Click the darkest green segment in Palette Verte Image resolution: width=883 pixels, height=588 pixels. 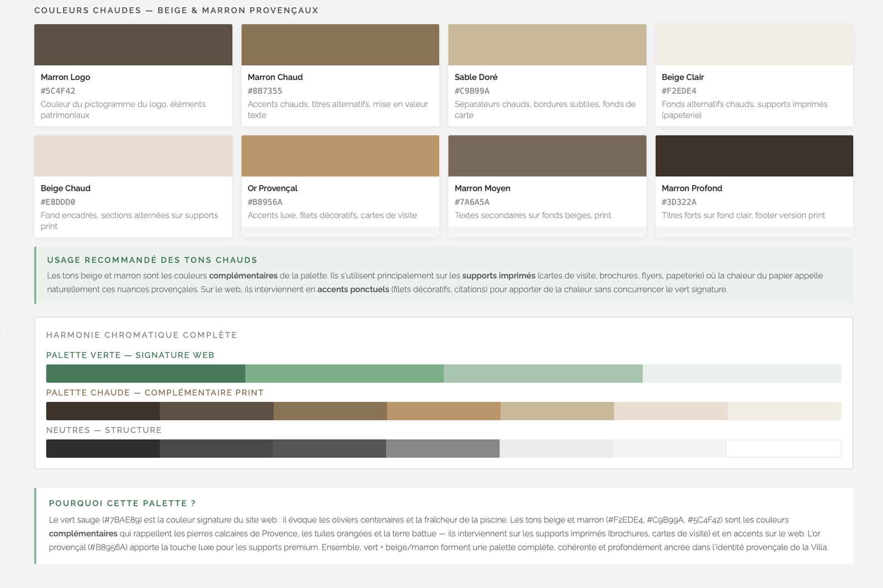pyautogui.click(x=145, y=373)
